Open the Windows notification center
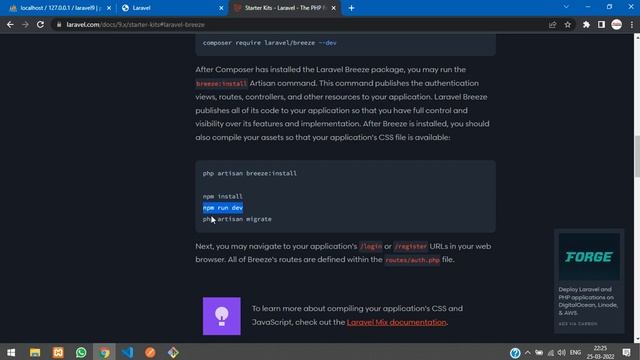The width and height of the screenshot is (640, 360). (x=627, y=352)
